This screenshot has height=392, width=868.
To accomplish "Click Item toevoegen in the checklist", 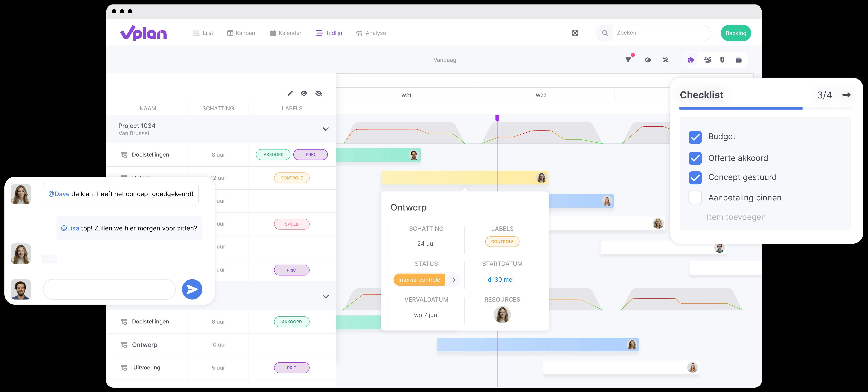I will pos(736,217).
